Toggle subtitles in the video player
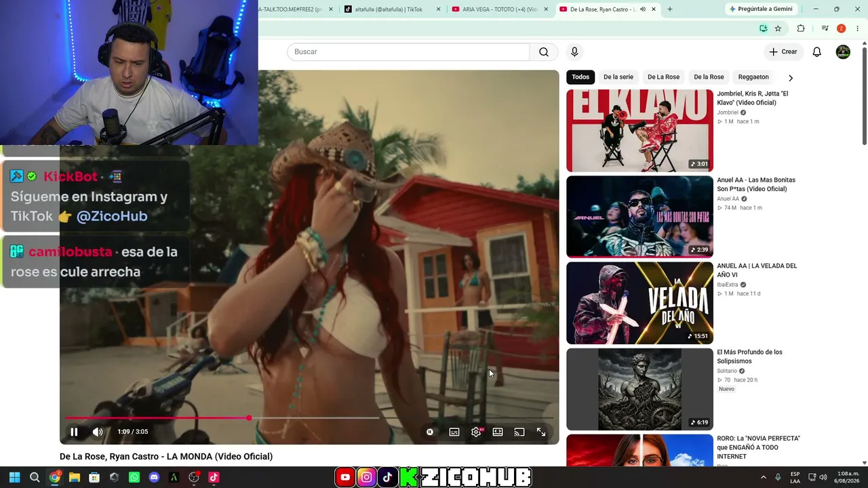The image size is (868, 488). (x=454, y=432)
